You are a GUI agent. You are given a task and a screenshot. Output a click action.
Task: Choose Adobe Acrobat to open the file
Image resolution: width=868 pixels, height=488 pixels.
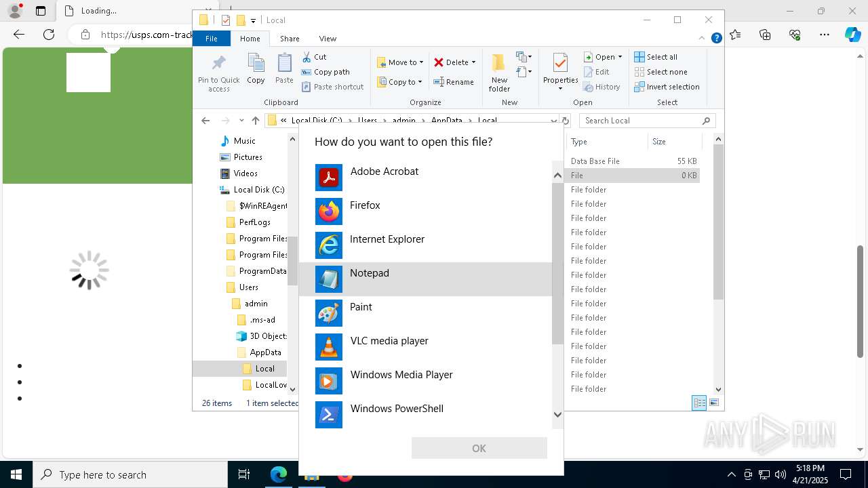coord(425,178)
